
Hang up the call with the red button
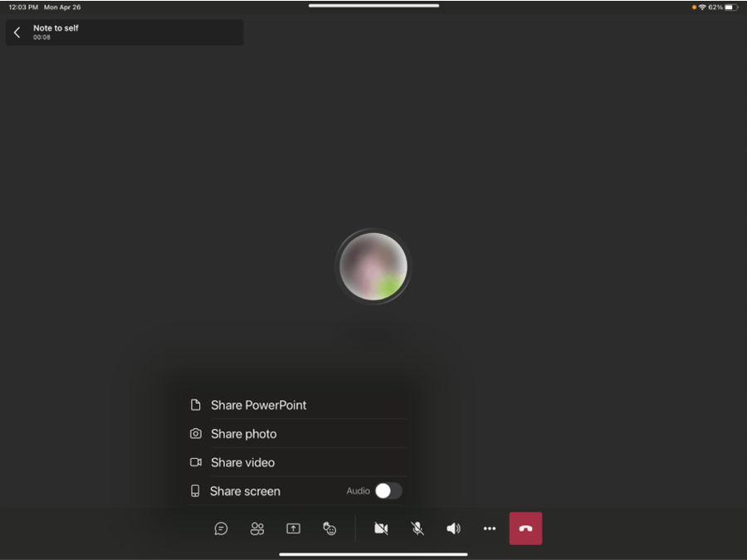click(525, 528)
